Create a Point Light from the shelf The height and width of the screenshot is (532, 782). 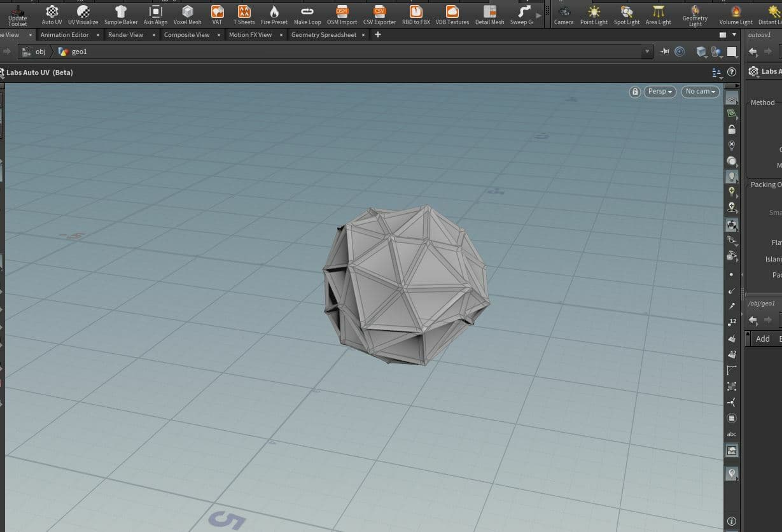[594, 15]
